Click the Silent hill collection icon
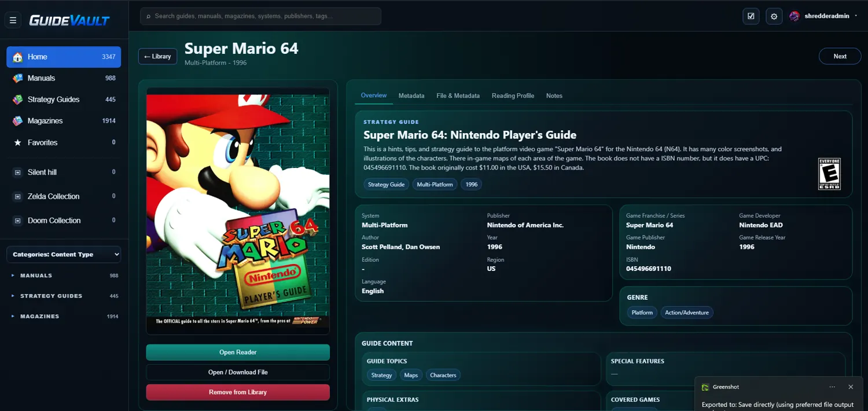Viewport: 868px width, 411px height. [17, 172]
